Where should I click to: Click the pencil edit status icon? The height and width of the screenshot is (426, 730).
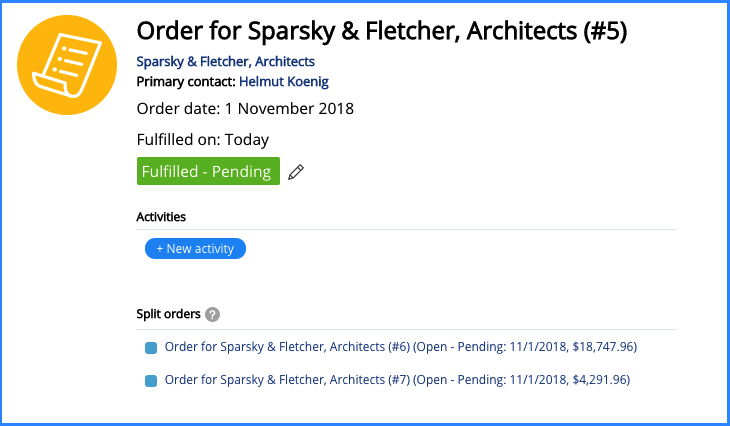click(x=296, y=172)
